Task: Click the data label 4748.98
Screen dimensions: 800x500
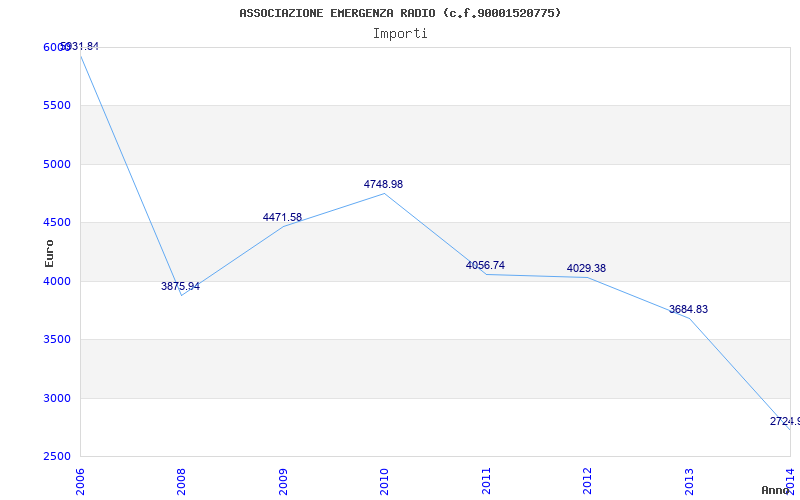Action: click(x=383, y=184)
